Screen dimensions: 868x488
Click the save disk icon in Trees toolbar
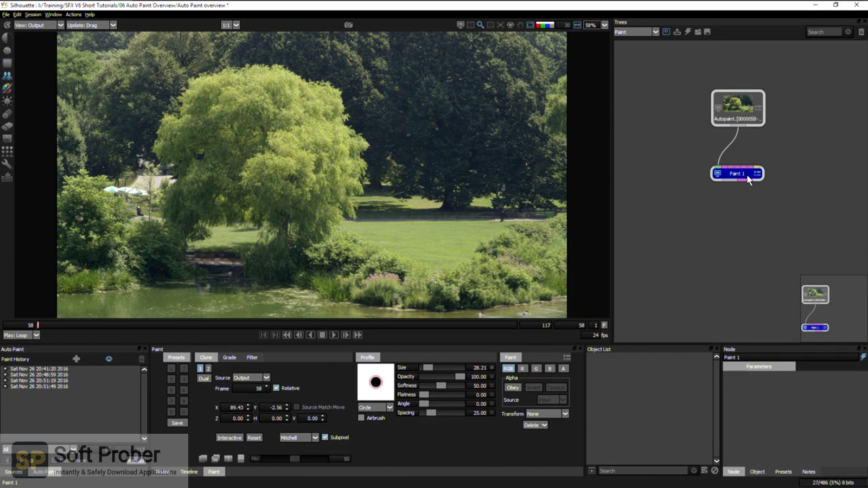pyautogui.click(x=707, y=32)
